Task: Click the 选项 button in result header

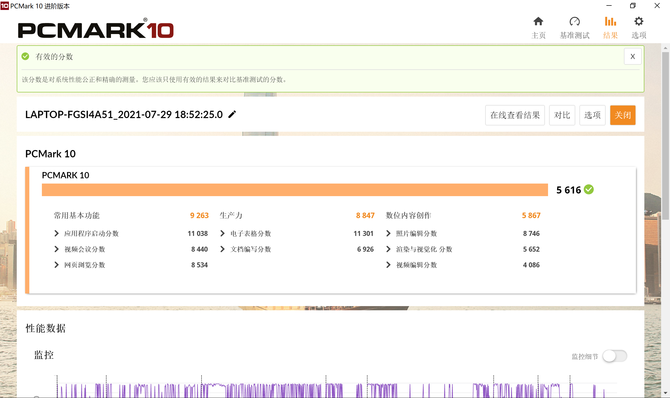Action: pos(592,115)
